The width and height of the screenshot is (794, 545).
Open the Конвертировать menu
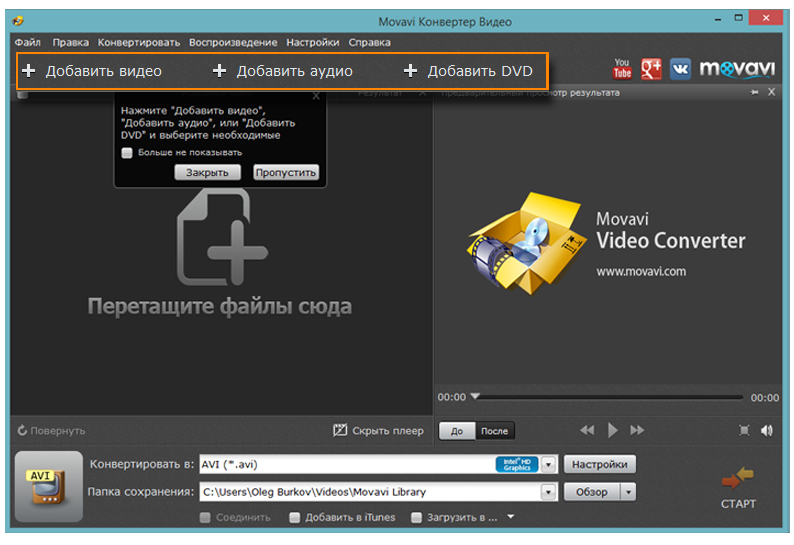tap(139, 43)
